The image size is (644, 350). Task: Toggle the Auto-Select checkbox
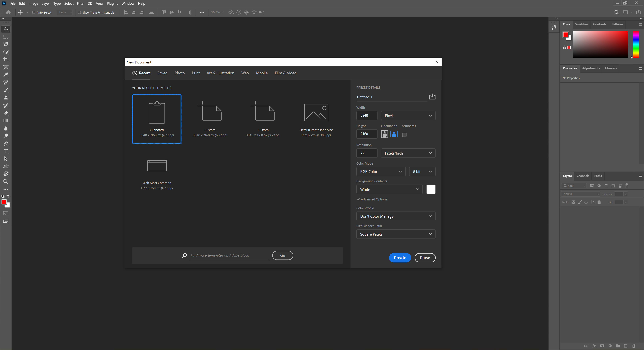coord(34,13)
